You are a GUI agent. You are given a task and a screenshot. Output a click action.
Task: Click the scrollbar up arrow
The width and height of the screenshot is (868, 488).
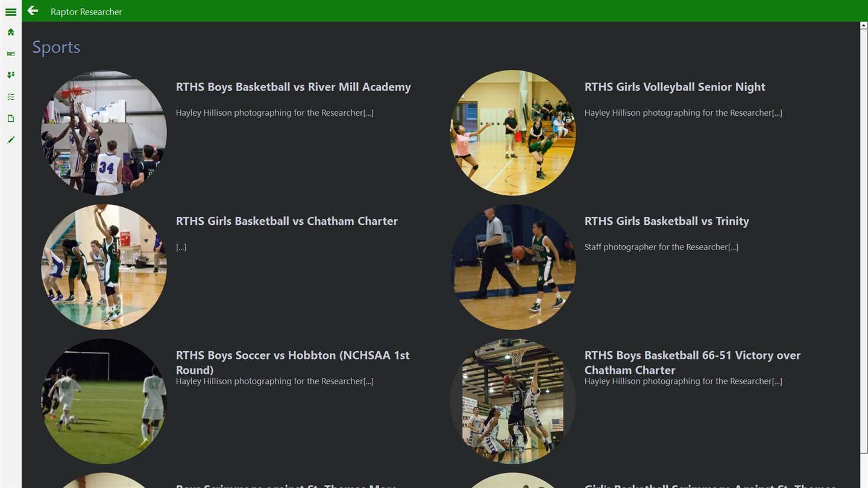pos(864,25)
